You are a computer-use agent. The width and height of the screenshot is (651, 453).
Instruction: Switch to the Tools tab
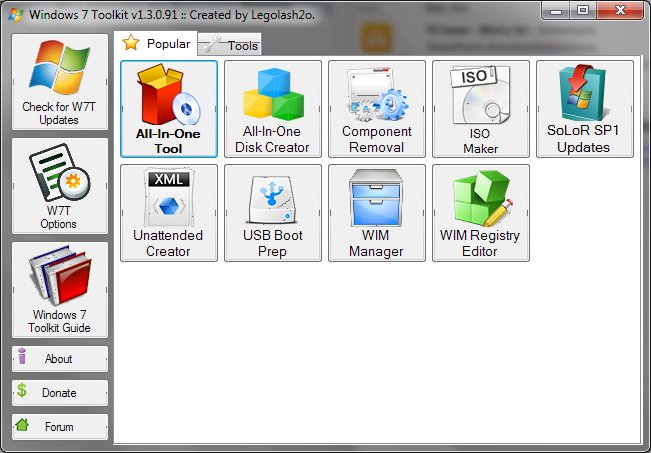click(x=230, y=45)
